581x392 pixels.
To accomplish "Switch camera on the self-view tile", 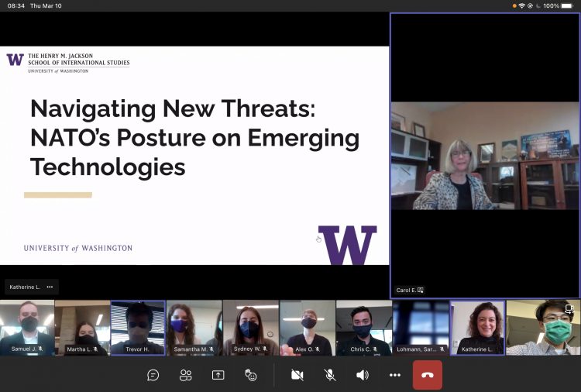I will tap(569, 308).
